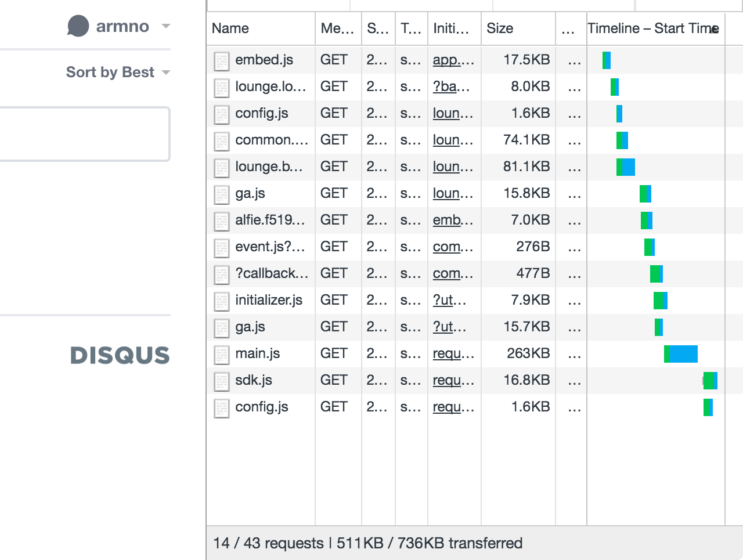Image resolution: width=743 pixels, height=560 pixels.
Task: Select the 276B size cell
Action: 533,247
